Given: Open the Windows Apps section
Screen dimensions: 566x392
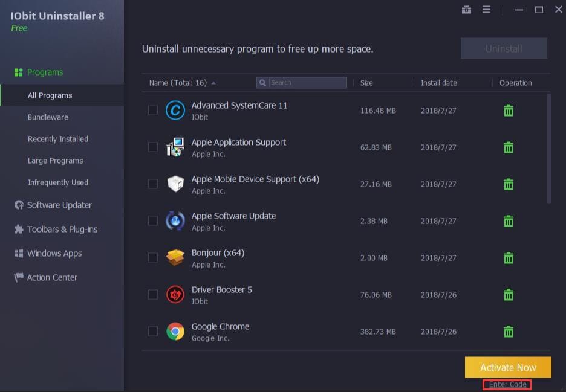Looking at the screenshot, I should (x=54, y=253).
